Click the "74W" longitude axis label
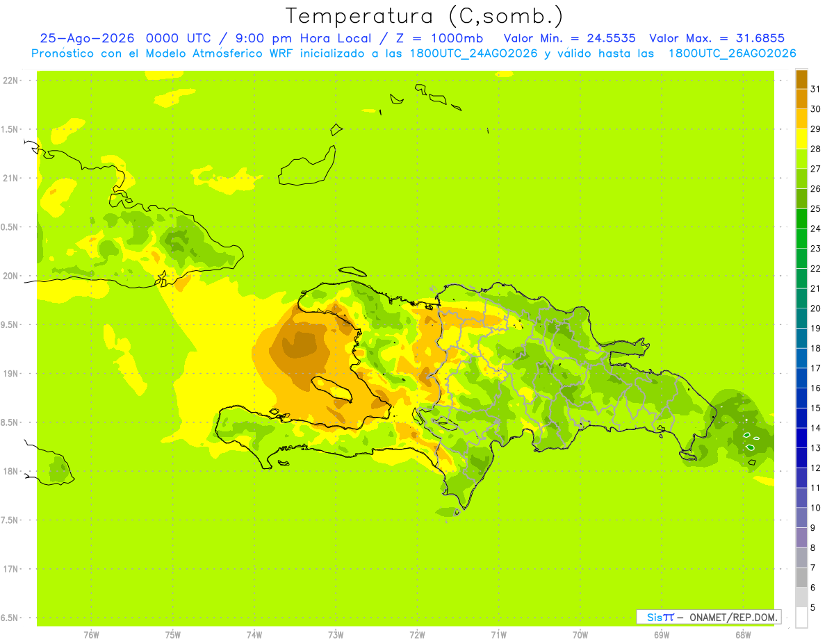 tap(254, 634)
